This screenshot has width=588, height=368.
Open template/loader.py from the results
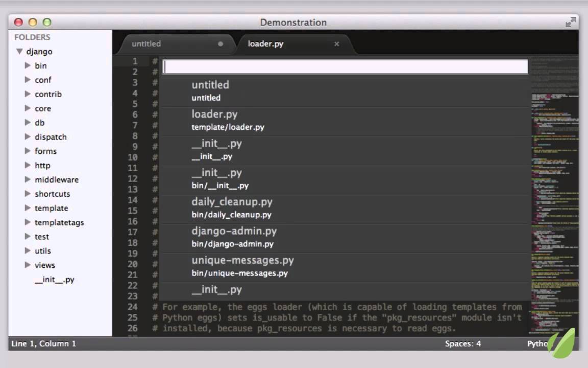(x=346, y=121)
